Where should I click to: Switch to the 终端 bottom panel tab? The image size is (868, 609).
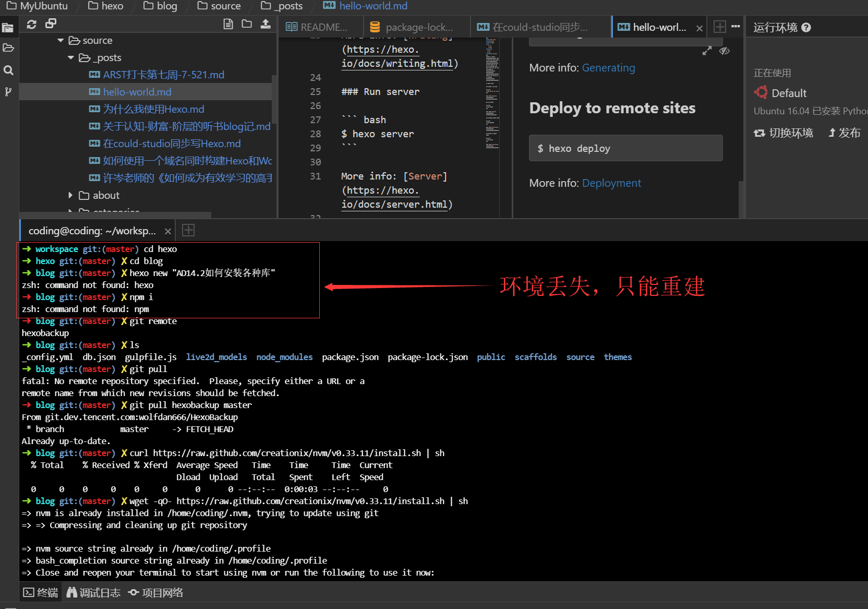41,592
